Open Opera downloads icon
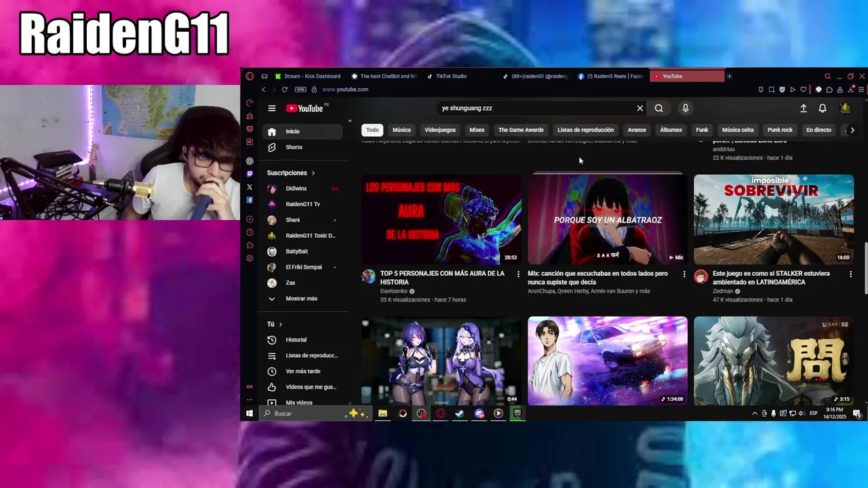Screen dimensions: 868x488 click(850, 89)
